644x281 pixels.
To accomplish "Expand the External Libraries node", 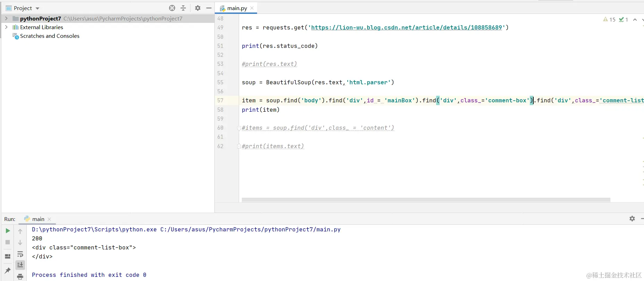I will click(6, 27).
